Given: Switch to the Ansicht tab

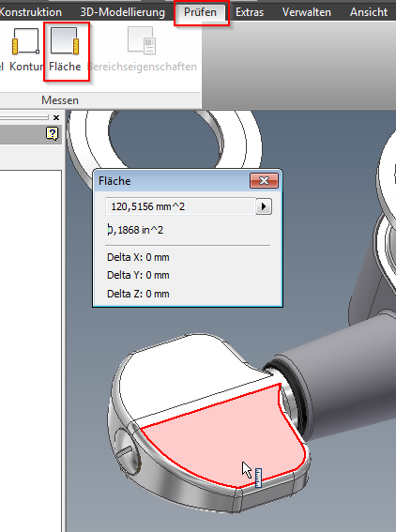Looking at the screenshot, I should 369,12.
